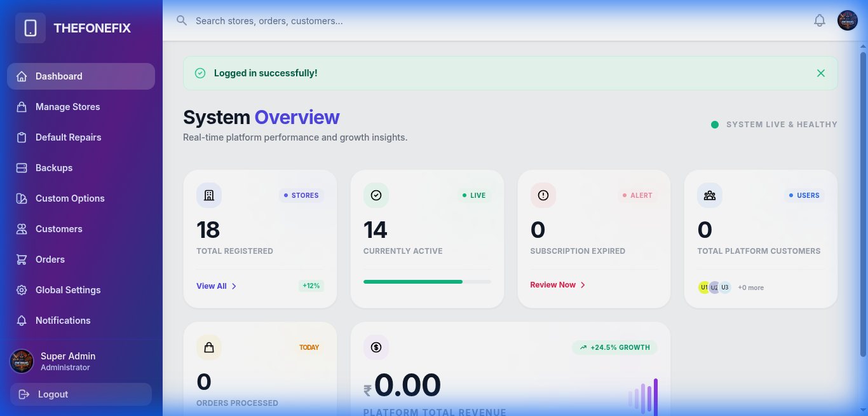The height and width of the screenshot is (416, 868).
Task: Click the dollar icon on Revenue card
Action: [376, 347]
